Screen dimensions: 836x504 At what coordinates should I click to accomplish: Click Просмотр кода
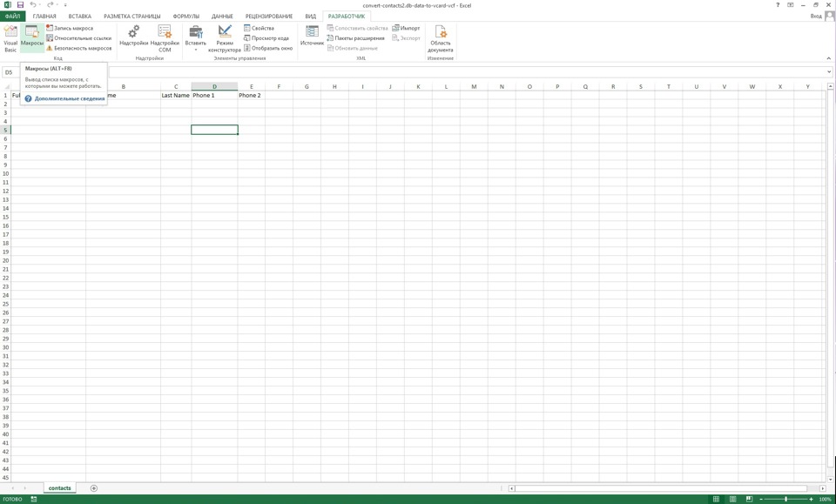pos(266,38)
